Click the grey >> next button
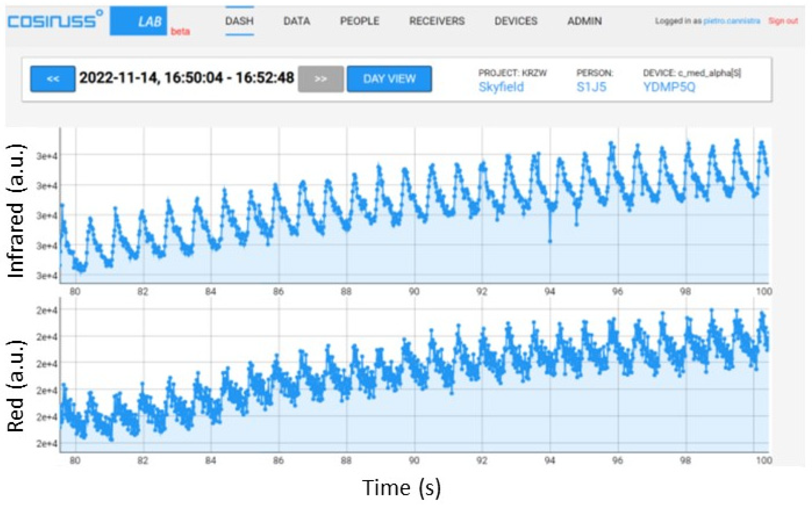Screen dimensions: 812x505 (x=320, y=79)
